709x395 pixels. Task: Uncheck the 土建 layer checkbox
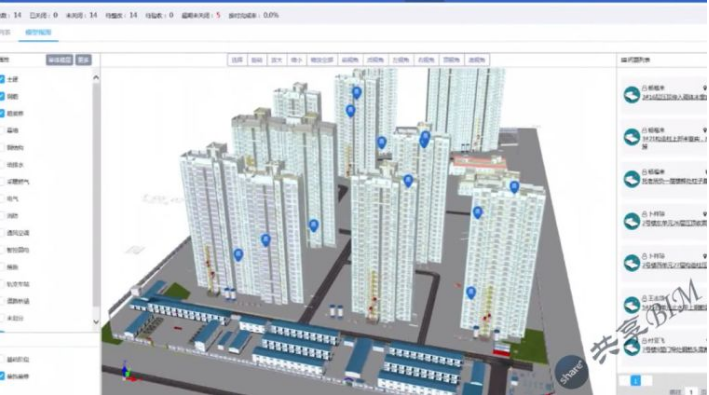(x=2, y=79)
